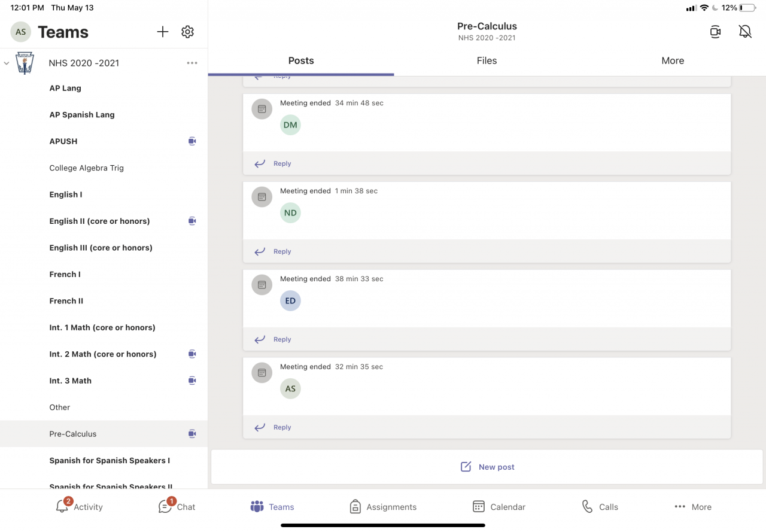Open the Calendar in bottom navigation
766x532 pixels.
499,507
